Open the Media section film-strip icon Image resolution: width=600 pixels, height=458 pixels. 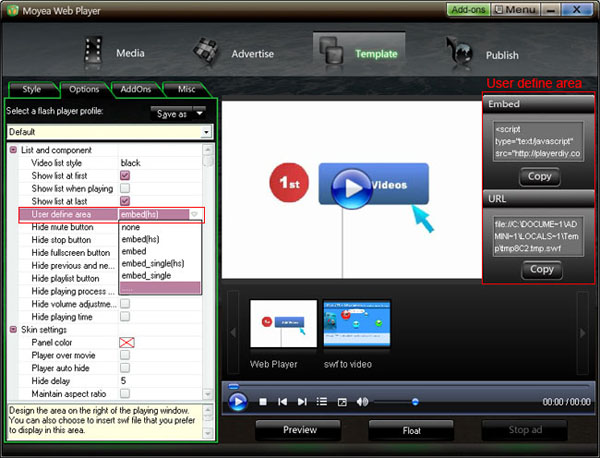[93, 50]
